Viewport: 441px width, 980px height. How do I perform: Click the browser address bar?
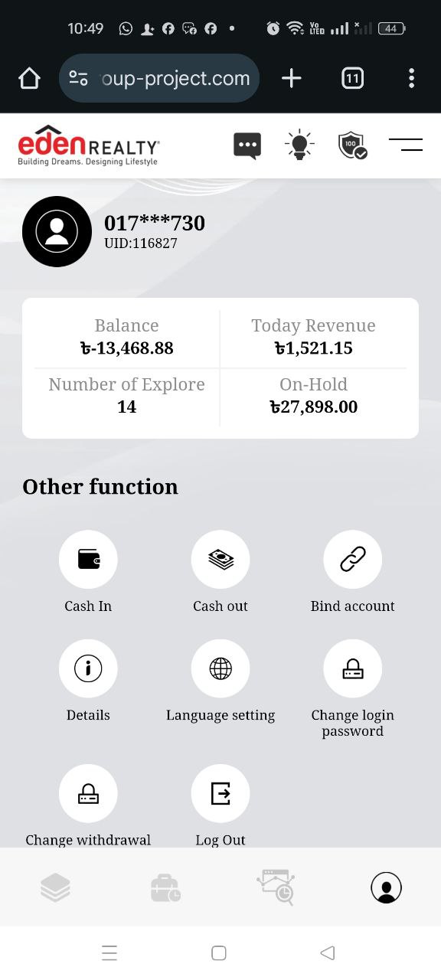(x=159, y=78)
